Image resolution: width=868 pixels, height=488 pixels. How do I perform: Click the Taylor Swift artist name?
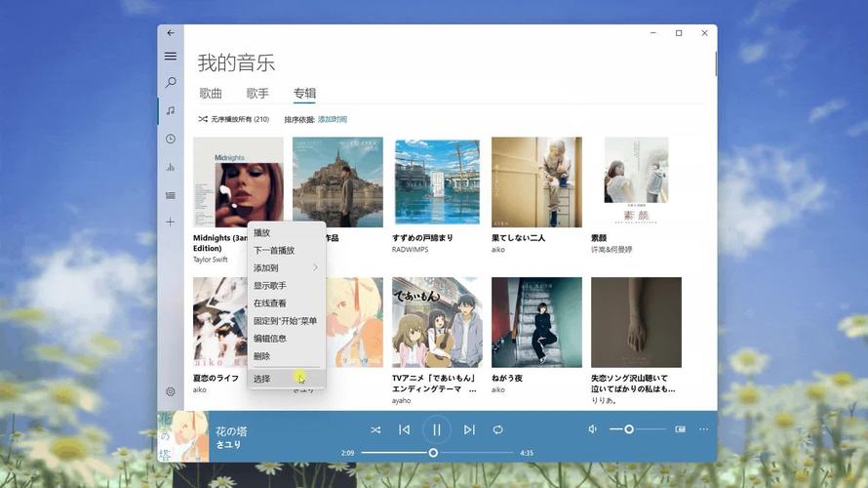210,260
